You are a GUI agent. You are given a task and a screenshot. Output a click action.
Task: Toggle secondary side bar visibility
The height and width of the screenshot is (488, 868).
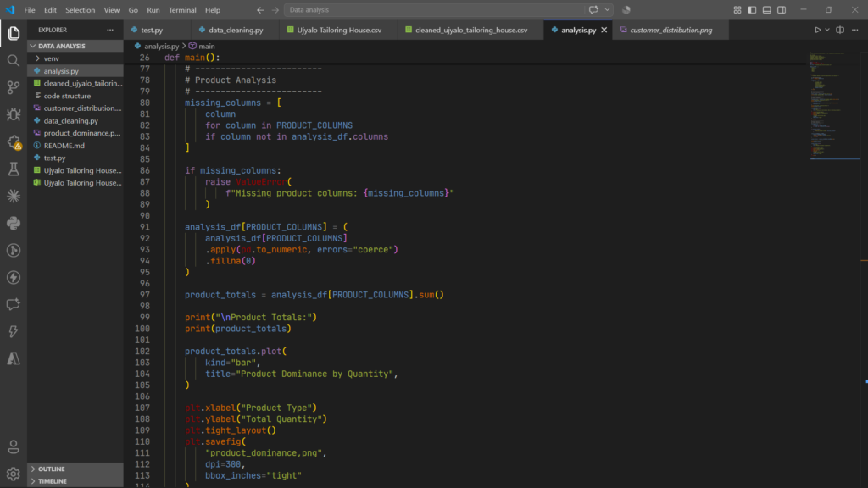[x=782, y=10]
